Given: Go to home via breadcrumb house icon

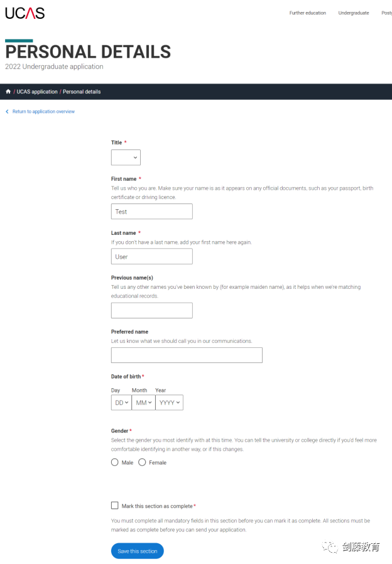Looking at the screenshot, I should point(8,91).
